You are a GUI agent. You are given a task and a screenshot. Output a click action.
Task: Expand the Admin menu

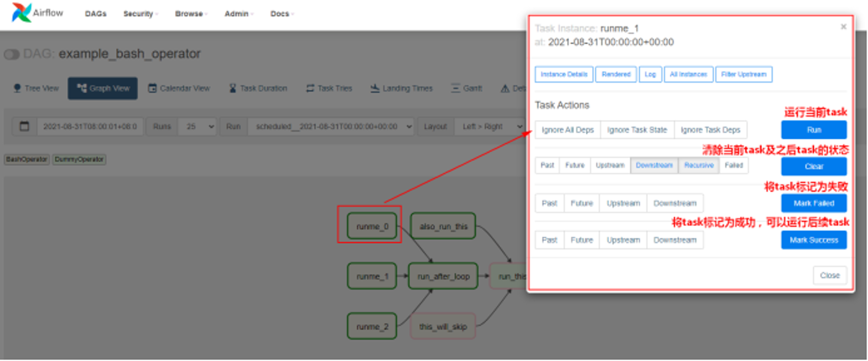tap(239, 13)
